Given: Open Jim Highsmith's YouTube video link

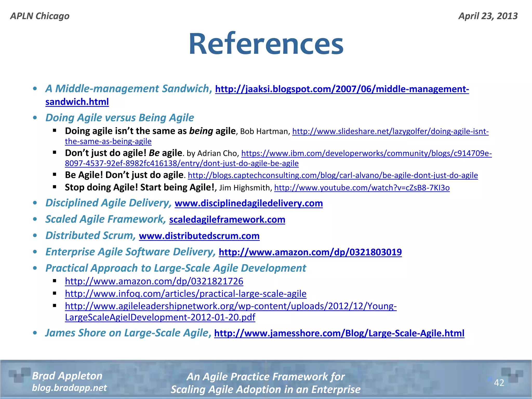Looking at the screenshot, I should click(362, 188).
